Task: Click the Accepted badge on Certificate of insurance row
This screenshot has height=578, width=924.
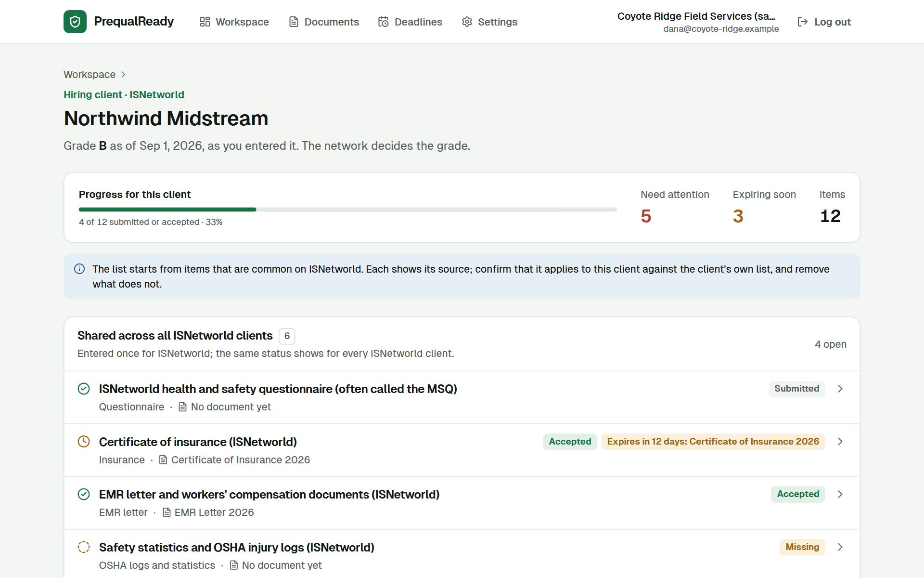Action: tap(570, 442)
